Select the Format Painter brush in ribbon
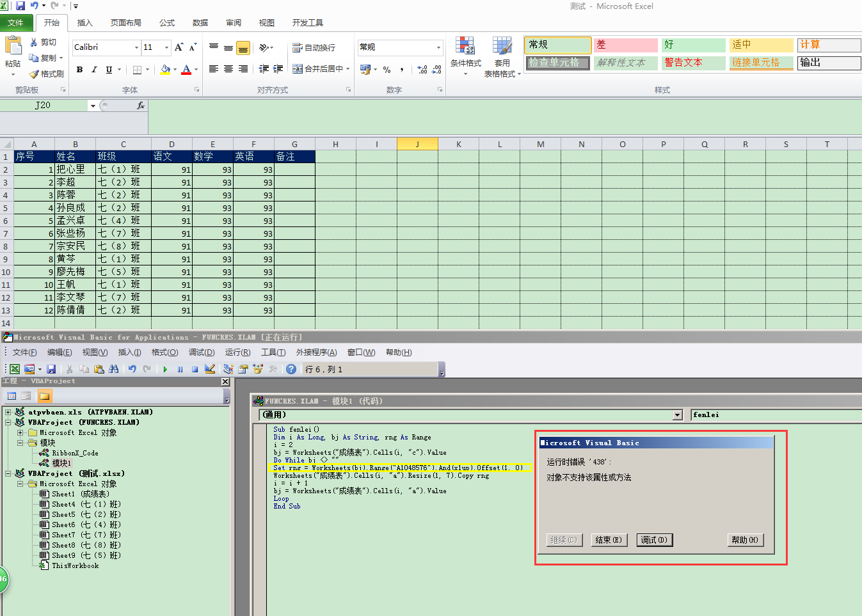 (x=34, y=74)
